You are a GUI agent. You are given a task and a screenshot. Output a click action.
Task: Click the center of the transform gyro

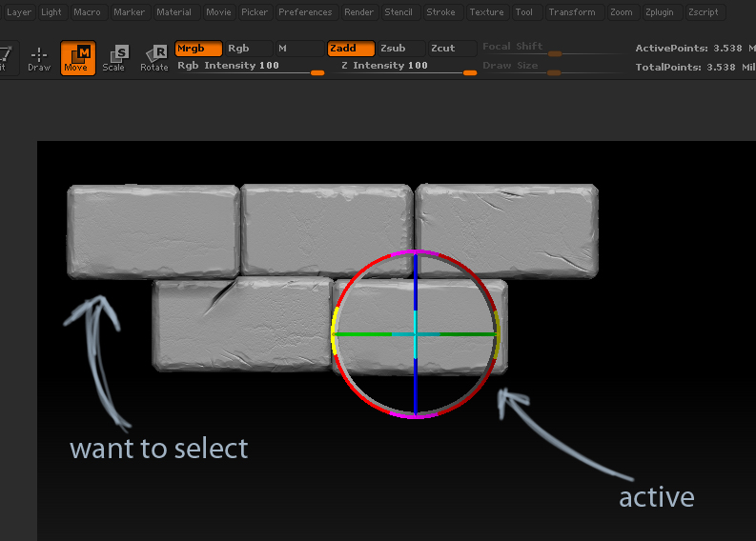(415, 334)
